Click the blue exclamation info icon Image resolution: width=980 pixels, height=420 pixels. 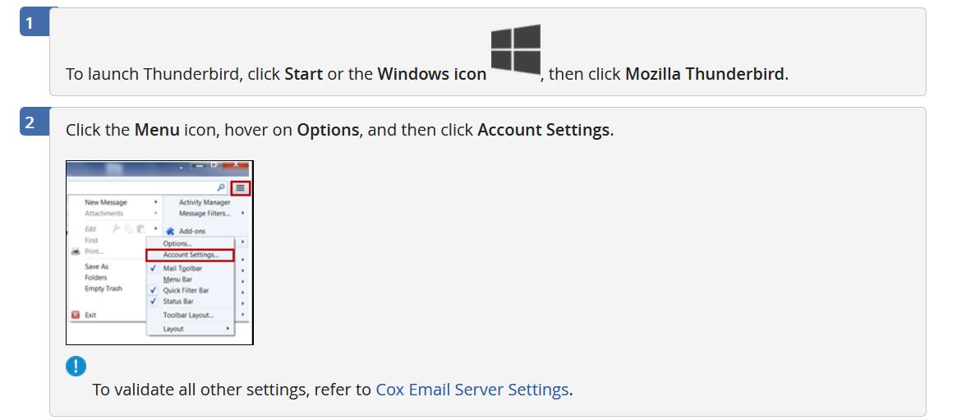coord(76,367)
